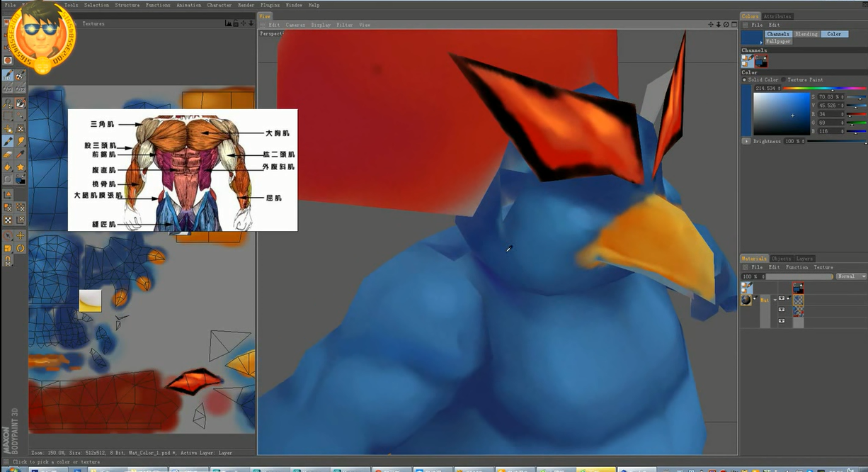Open the Display menu in the 3D View
Viewport: 868px width, 472px height.
[321, 25]
